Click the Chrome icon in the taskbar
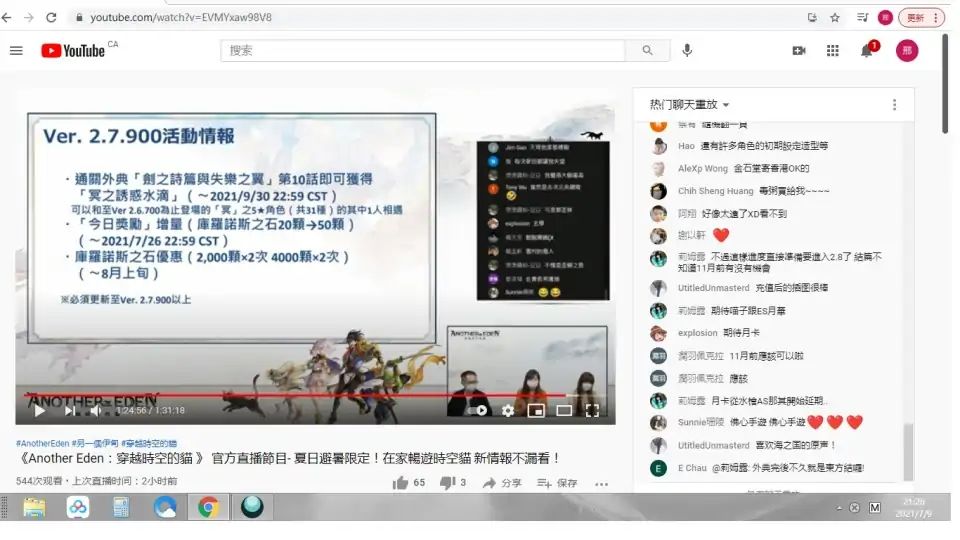Image resolution: width=960 pixels, height=540 pixels. coord(208,508)
